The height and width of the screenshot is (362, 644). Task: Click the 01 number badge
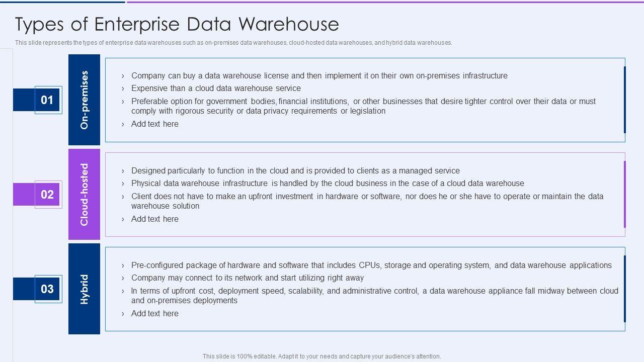[x=47, y=100]
